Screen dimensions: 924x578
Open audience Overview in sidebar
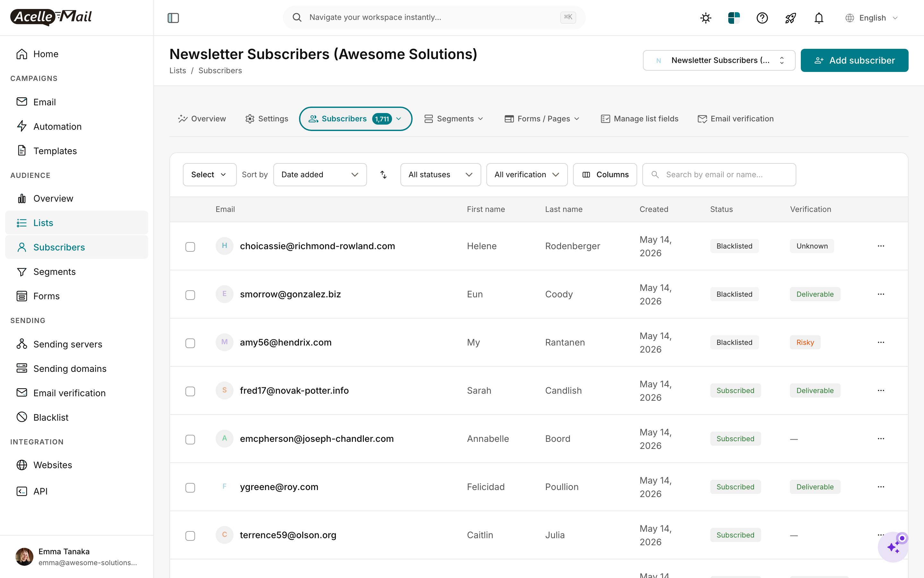[76, 198]
